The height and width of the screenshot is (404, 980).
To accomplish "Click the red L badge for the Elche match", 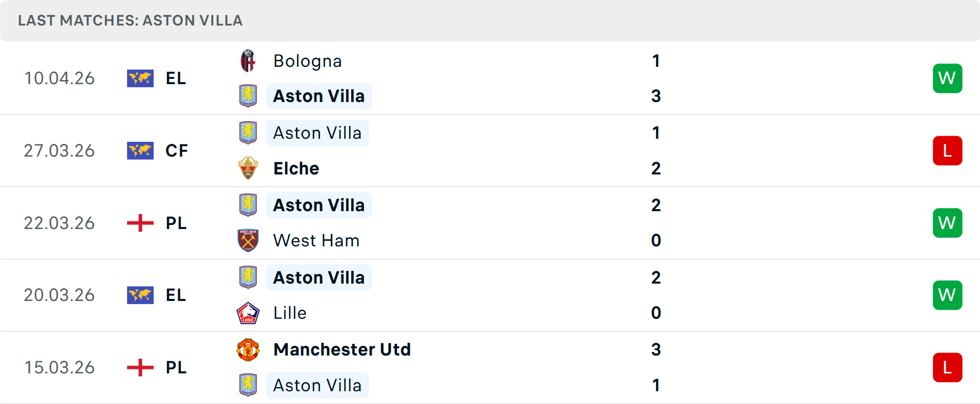I will pyautogui.click(x=948, y=150).
